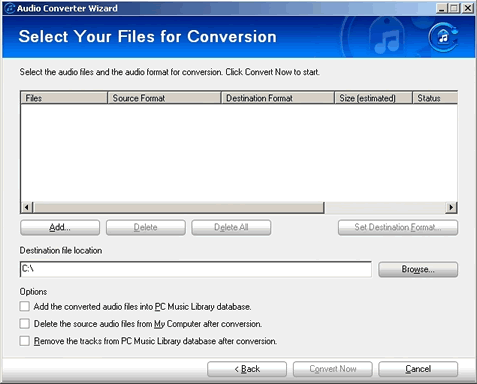Viewport: 477px width, 384px height.
Task: Enable adding converted files into PC Music Library
Action: pyautogui.click(x=25, y=306)
